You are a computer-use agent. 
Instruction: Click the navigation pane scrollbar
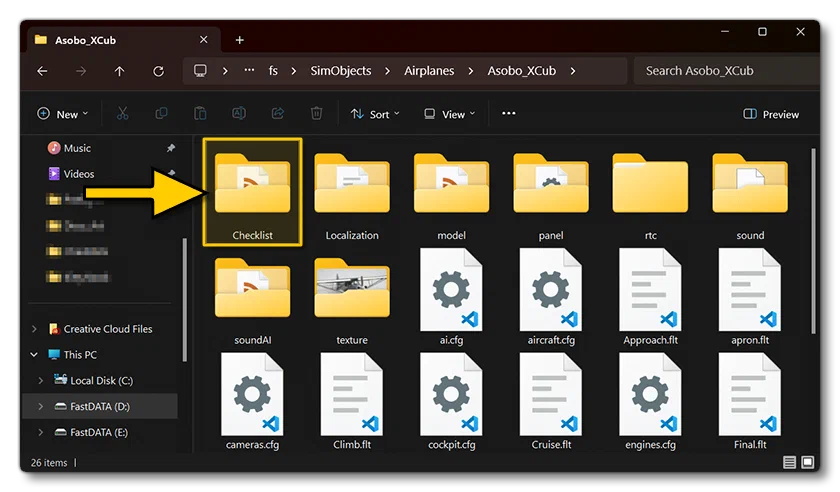click(x=185, y=300)
